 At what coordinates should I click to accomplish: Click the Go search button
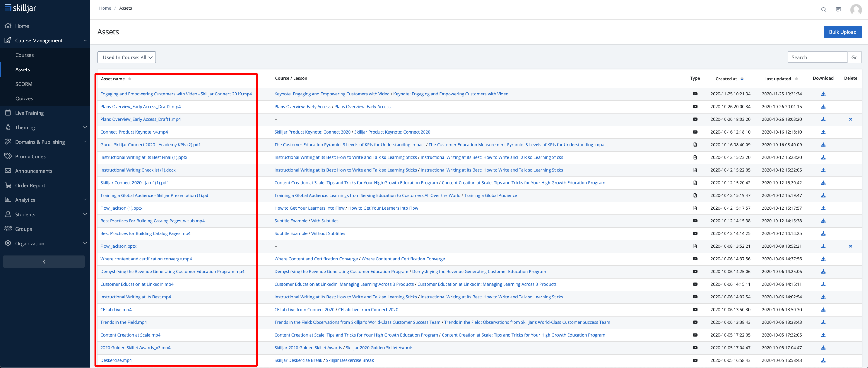click(854, 57)
